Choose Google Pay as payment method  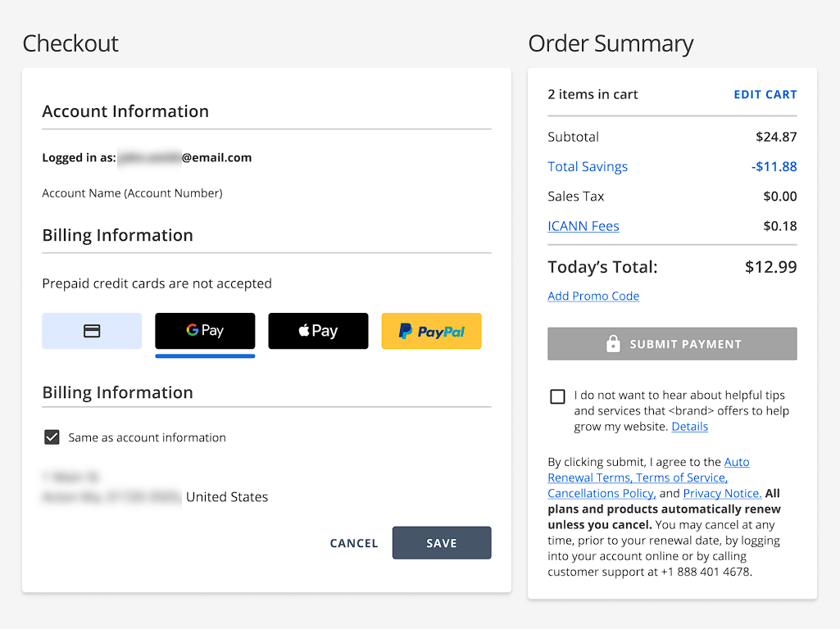coord(205,331)
